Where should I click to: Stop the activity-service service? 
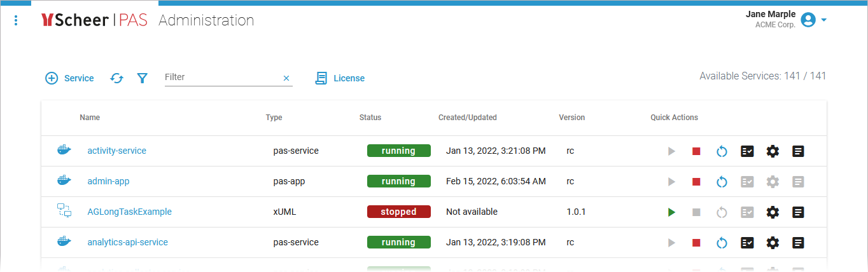pos(696,151)
